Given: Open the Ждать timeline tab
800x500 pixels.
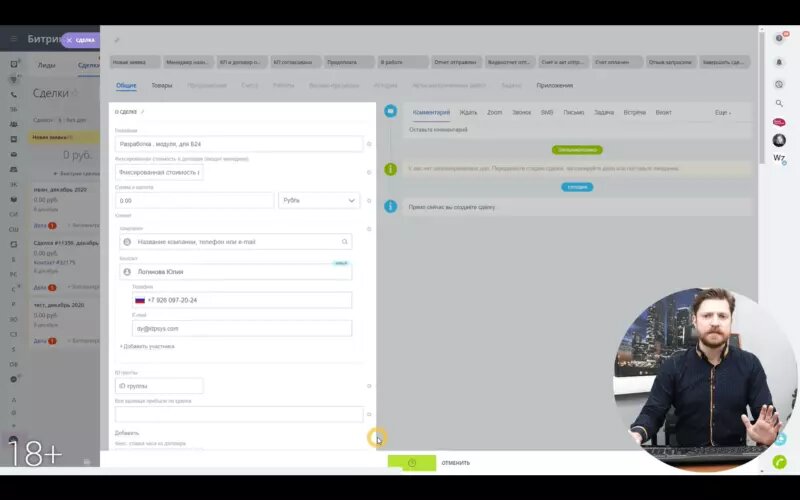Looking at the screenshot, I should (x=468, y=112).
